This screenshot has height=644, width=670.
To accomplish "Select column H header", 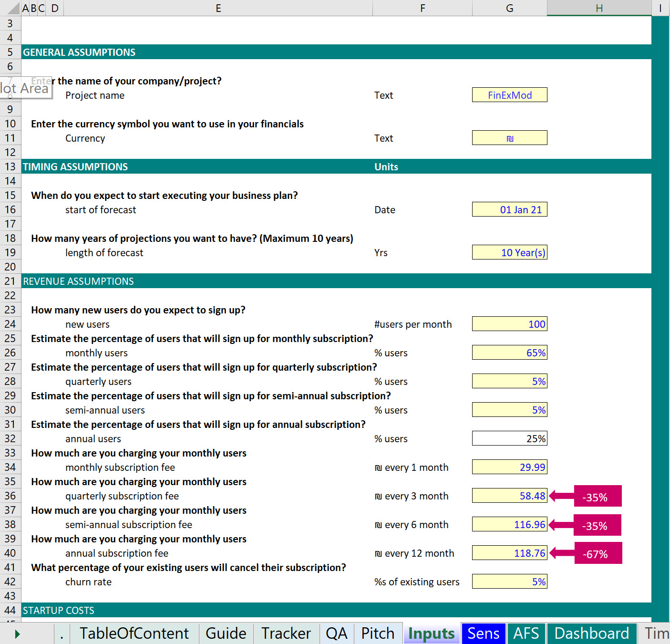I will (x=599, y=8).
